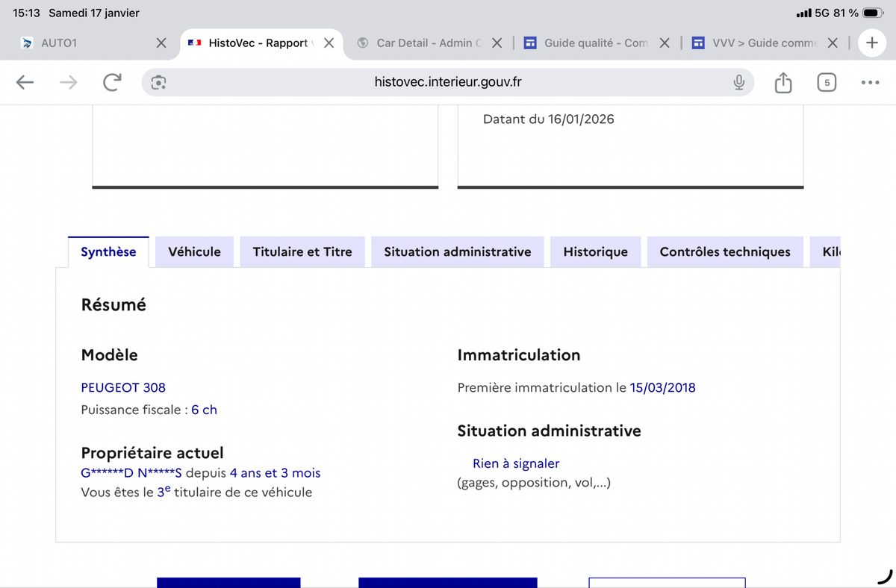The width and height of the screenshot is (896, 588).
Task: Open the tab overview showing 5 tabs
Action: point(826,82)
